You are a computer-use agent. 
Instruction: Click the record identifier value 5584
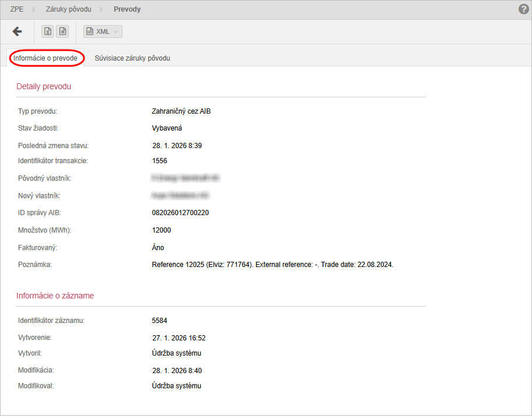(159, 320)
